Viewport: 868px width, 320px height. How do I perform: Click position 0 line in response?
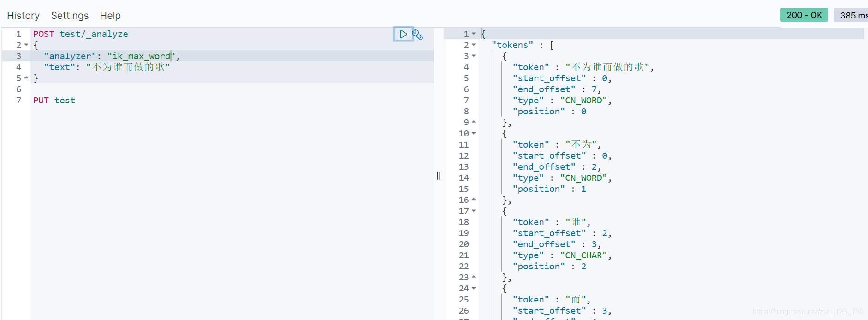pyautogui.click(x=549, y=112)
